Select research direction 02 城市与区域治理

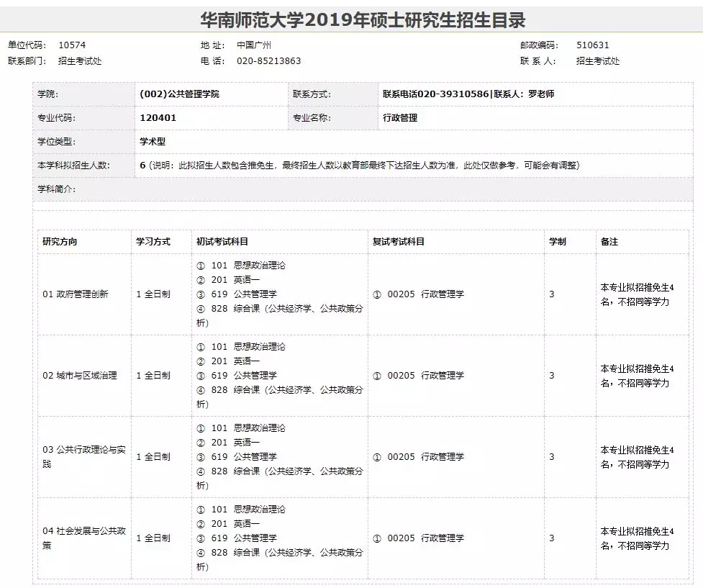pos(80,376)
